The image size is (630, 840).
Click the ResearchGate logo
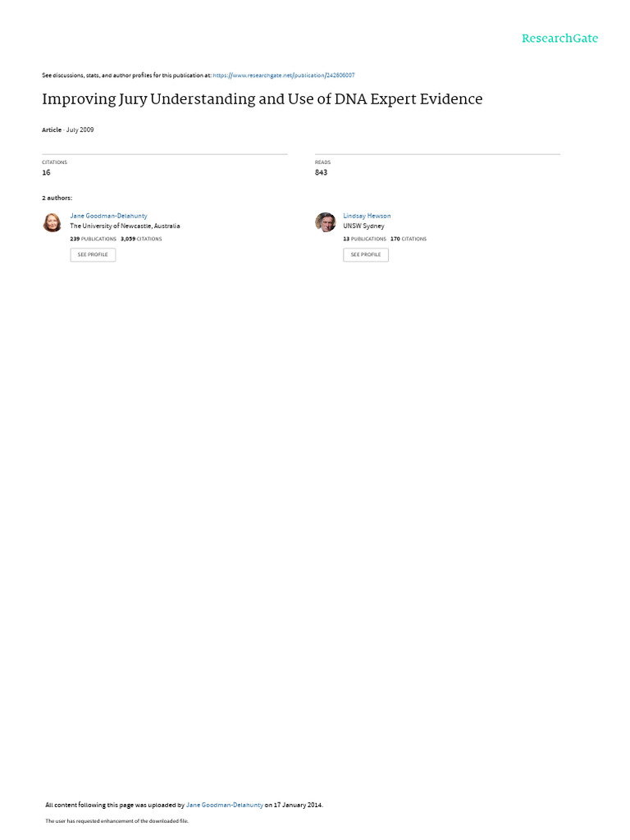pos(559,39)
